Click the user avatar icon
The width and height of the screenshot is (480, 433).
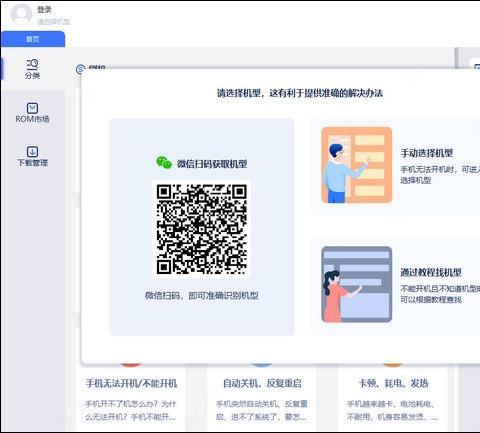21,14
